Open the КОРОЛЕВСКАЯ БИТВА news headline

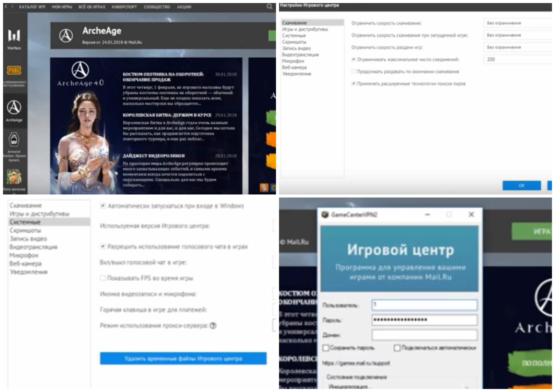pos(167,115)
